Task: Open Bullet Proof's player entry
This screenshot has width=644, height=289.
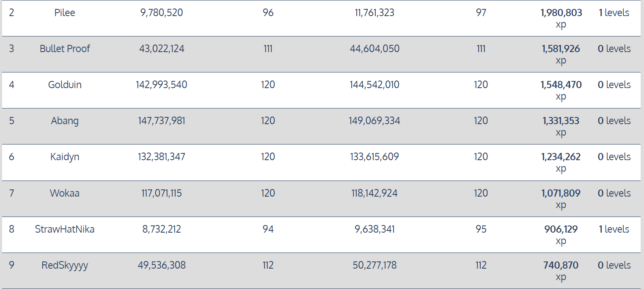Action: pos(65,49)
